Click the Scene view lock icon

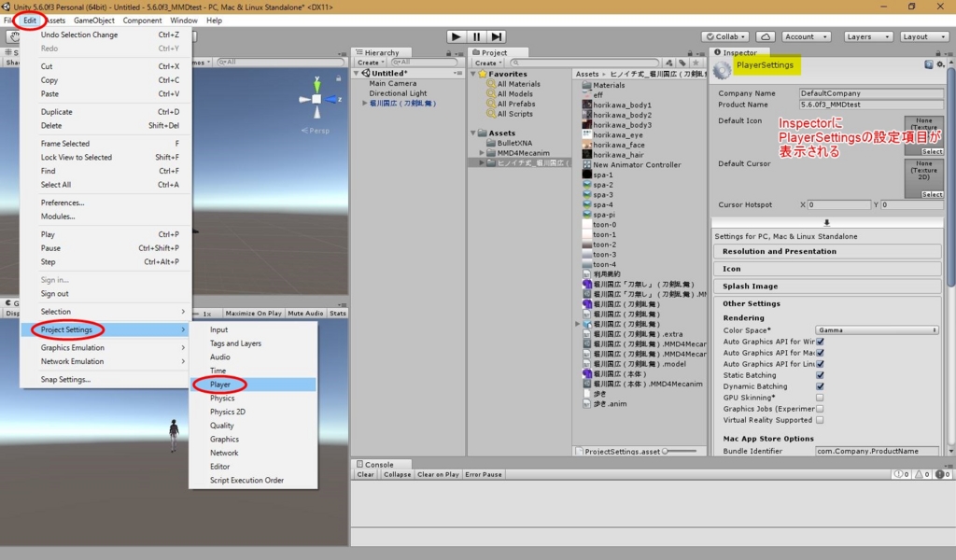[338, 78]
